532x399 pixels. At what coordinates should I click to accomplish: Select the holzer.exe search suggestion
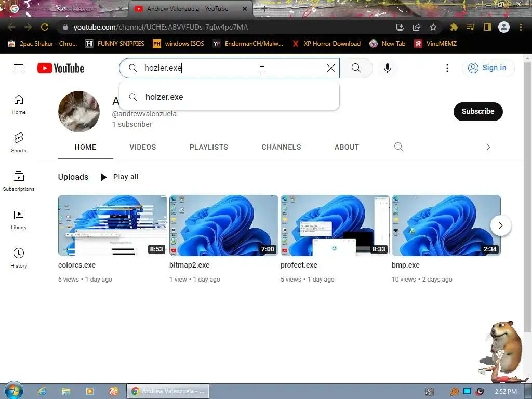pos(229,97)
